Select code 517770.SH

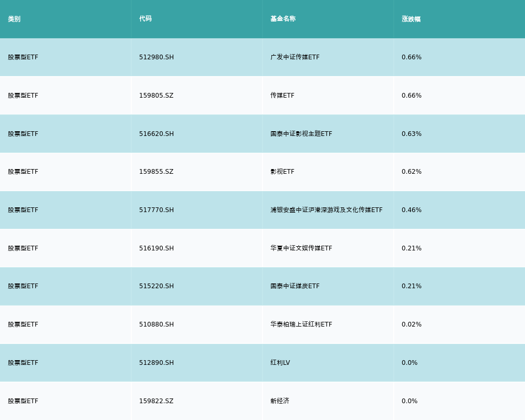point(156,210)
